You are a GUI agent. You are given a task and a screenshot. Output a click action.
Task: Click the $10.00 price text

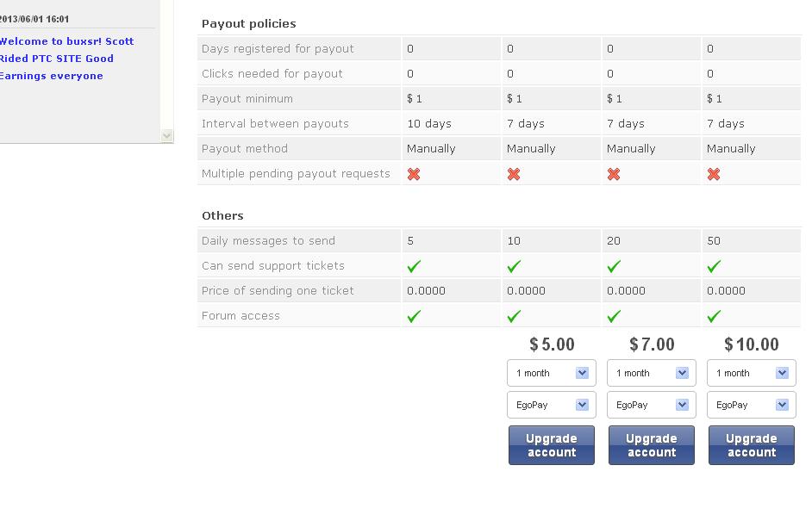tap(752, 344)
